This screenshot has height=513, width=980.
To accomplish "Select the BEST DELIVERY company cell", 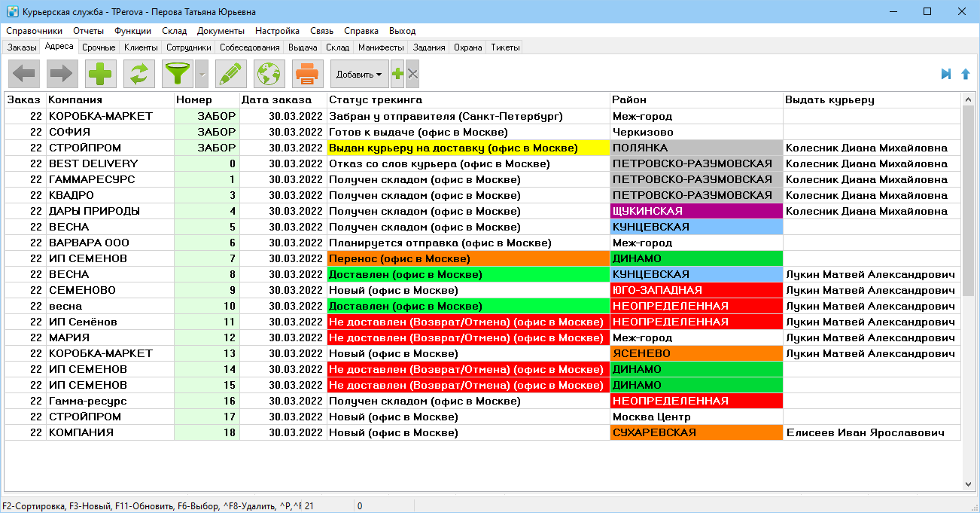I will pyautogui.click(x=110, y=163).
